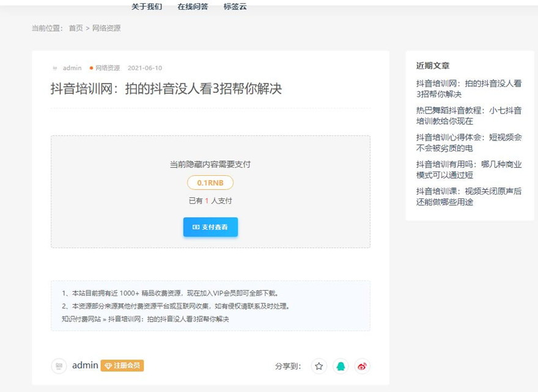This screenshot has width=538, height=392.
Task: Go to 在线问答 in the navigation
Action: pos(193,7)
